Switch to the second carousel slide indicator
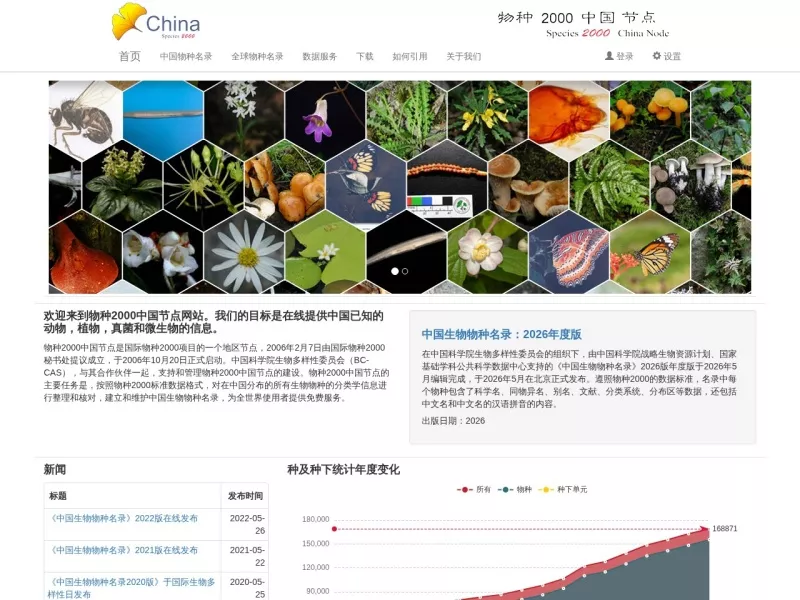The width and height of the screenshot is (800, 600). [405, 271]
